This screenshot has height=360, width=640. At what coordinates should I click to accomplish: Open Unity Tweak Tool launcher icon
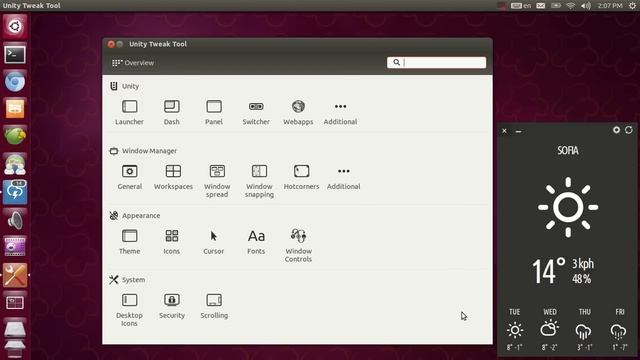point(15,275)
